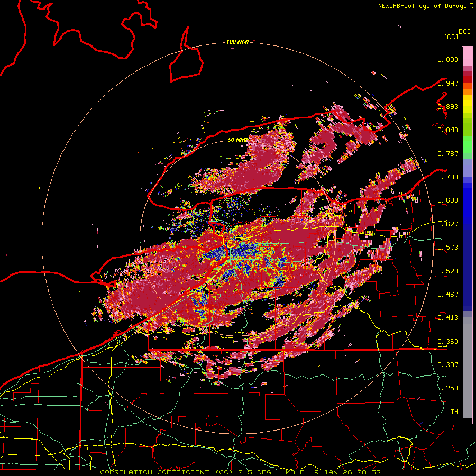This screenshot has width=476, height=476.
Task: Click the gray lower segment of the color bar
Action: click(467, 368)
